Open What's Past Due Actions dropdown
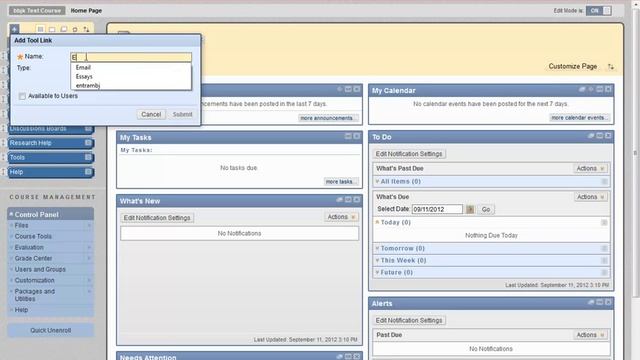Image resolution: width=640 pixels, height=360 pixels. (x=590, y=169)
